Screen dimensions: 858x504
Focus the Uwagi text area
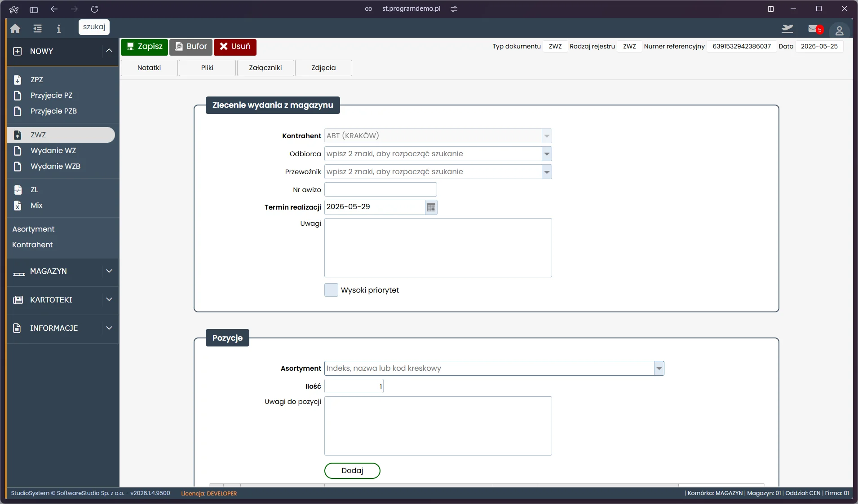(438, 248)
